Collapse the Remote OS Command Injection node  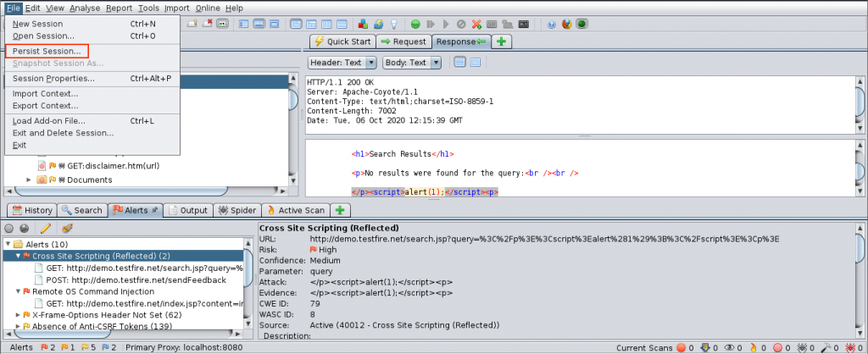tap(18, 291)
